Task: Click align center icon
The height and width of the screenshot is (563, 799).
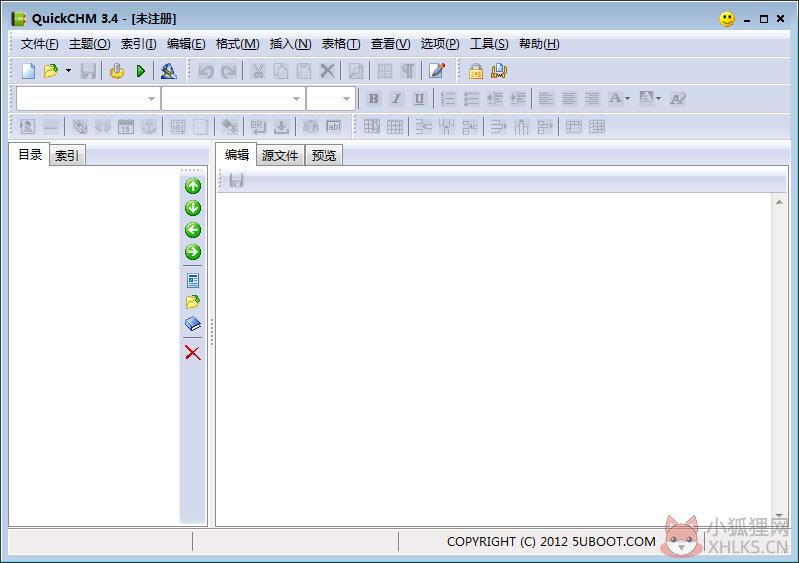Action: (x=569, y=99)
